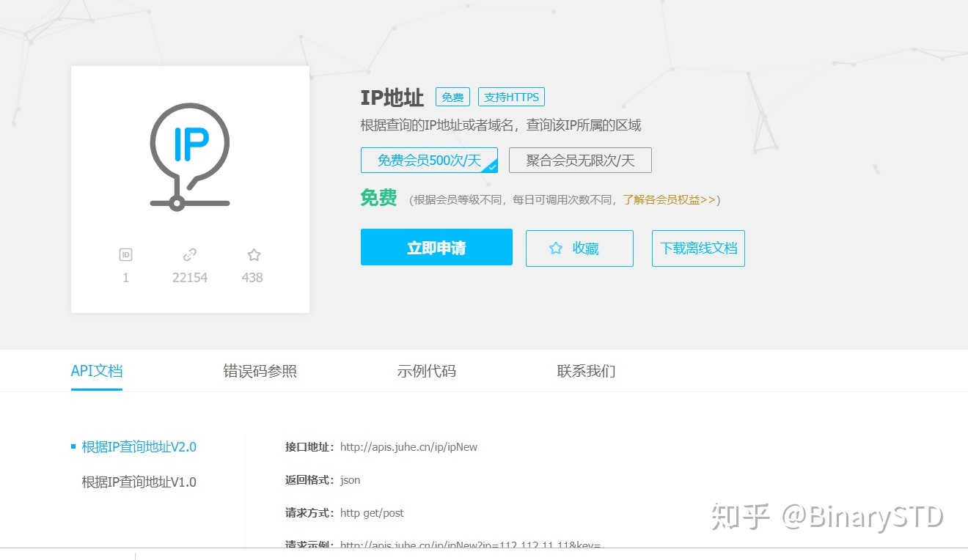
Task: Open the 根据IP查询地址V2.0 section
Action: click(138, 446)
